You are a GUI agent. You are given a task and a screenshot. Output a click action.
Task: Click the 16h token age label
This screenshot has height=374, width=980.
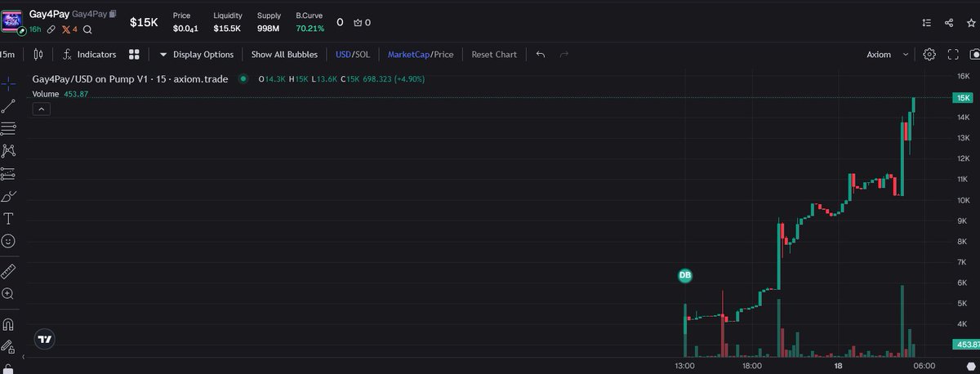[34, 29]
